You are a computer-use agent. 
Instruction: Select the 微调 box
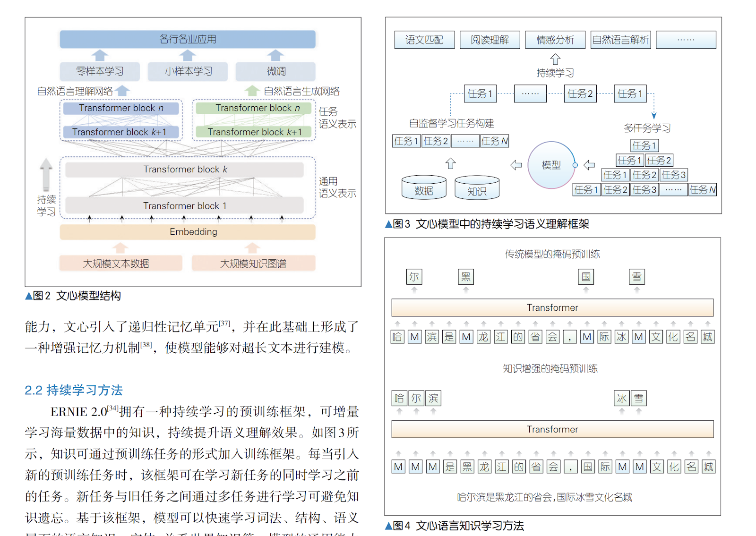(276, 71)
